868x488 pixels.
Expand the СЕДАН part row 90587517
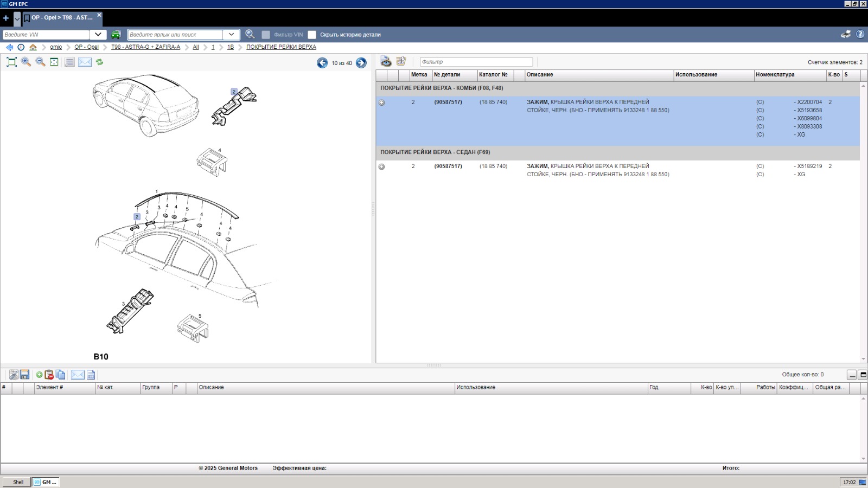pyautogui.click(x=381, y=167)
